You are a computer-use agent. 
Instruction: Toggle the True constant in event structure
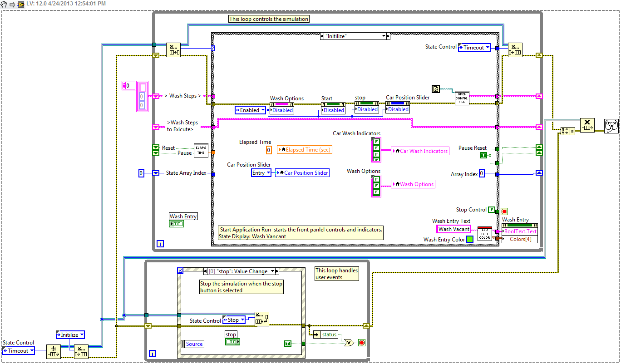pos(288,343)
